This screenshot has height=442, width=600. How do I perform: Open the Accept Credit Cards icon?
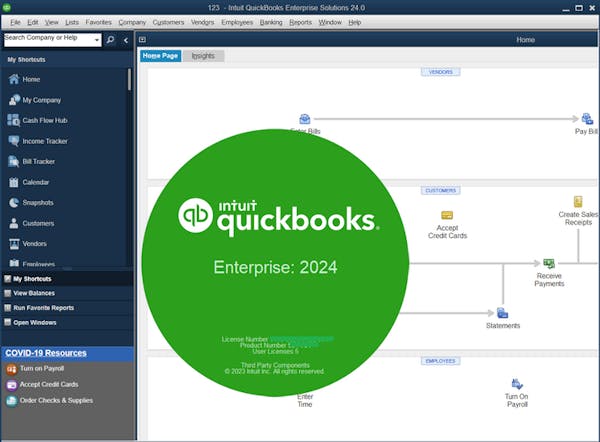point(447,215)
